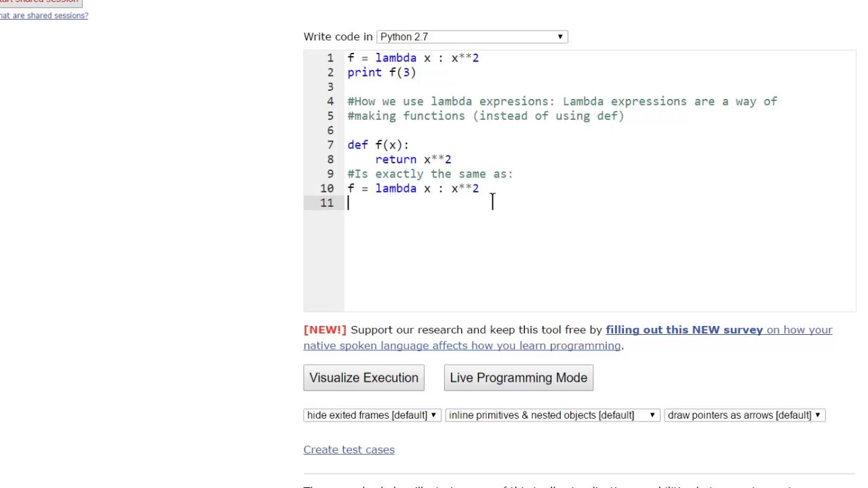Click the def f(x): code line
This screenshot has width=868, height=488.
[x=378, y=145]
